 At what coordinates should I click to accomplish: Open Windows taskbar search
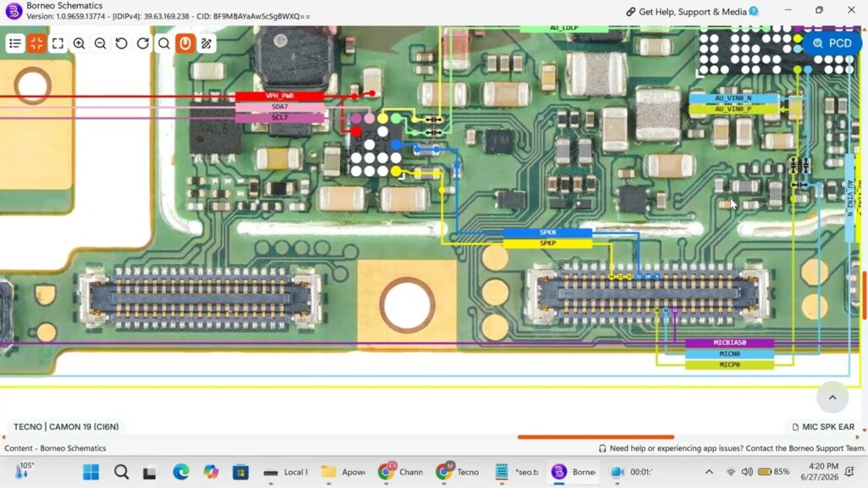[121, 472]
